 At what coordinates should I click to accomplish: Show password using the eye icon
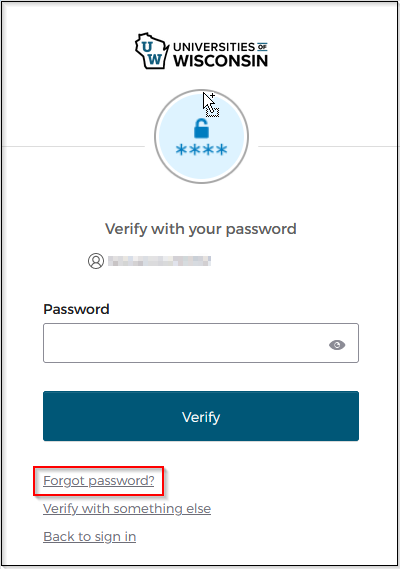click(x=337, y=345)
